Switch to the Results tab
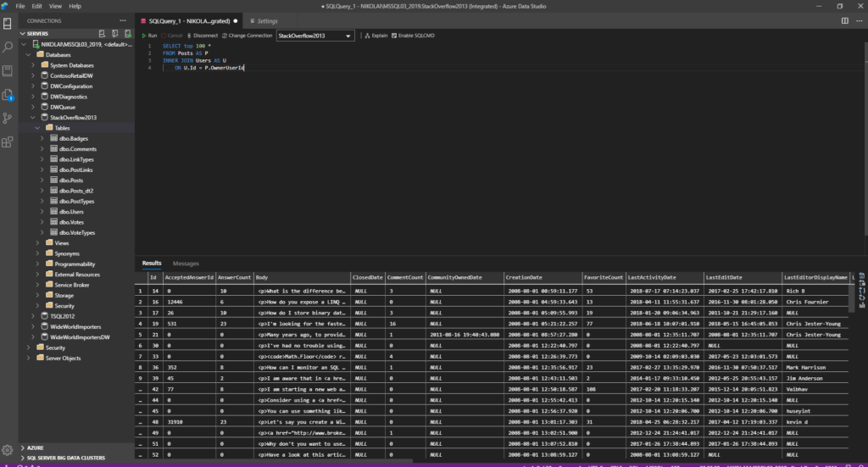 coord(152,264)
